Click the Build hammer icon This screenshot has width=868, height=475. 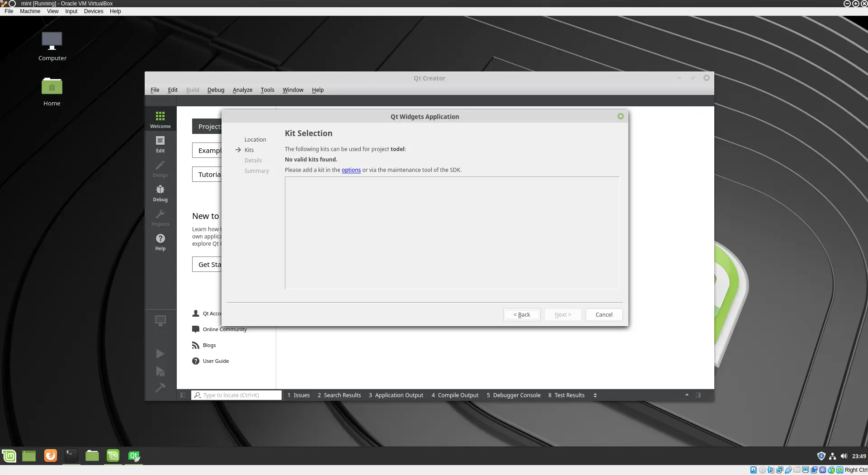[160, 388]
